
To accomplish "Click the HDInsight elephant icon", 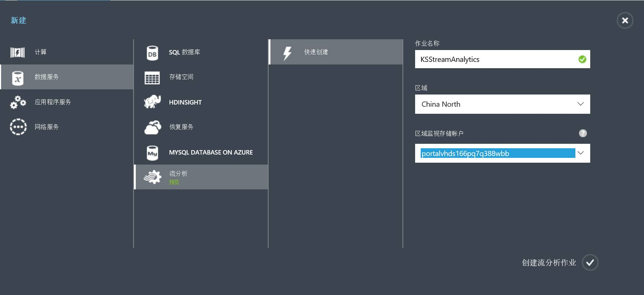I will (152, 102).
